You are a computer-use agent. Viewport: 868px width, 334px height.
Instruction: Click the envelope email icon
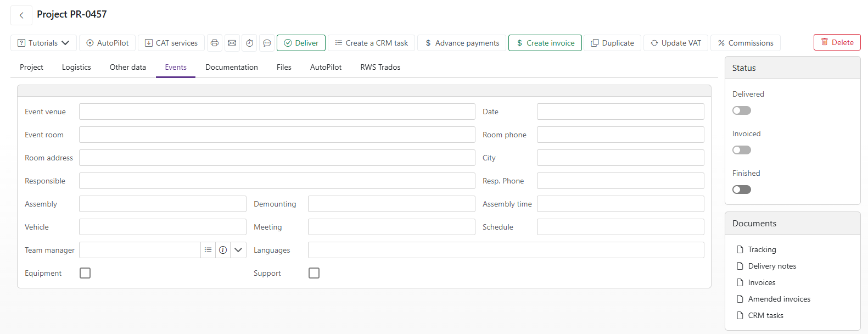[x=232, y=43]
